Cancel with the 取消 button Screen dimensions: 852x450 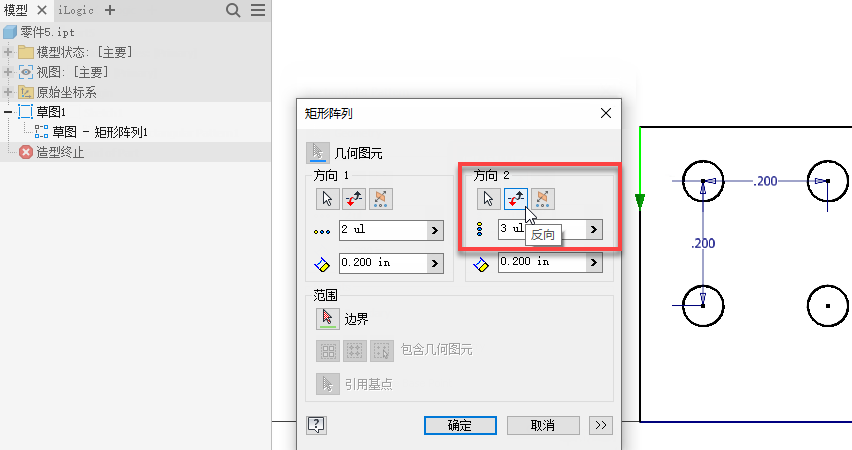pyautogui.click(x=543, y=426)
